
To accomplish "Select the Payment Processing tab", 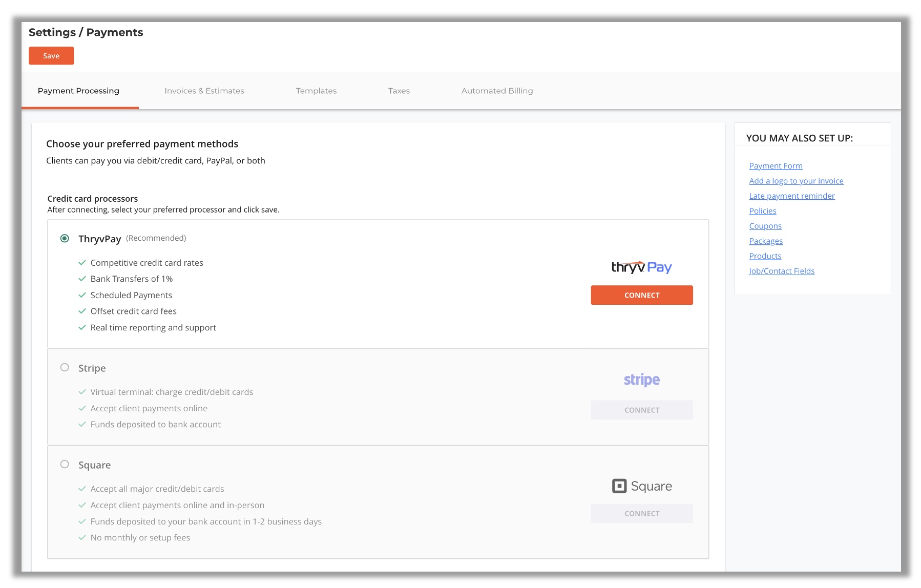I will pos(78,91).
